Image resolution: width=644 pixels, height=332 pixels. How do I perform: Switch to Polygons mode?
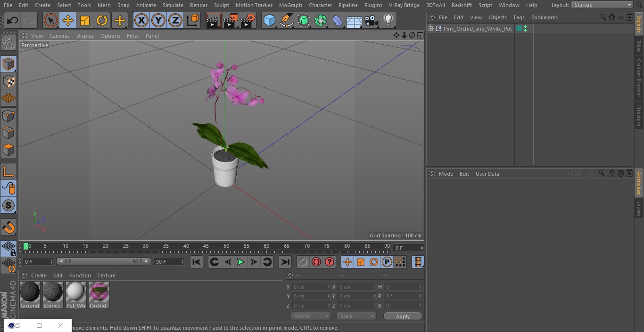pyautogui.click(x=8, y=150)
